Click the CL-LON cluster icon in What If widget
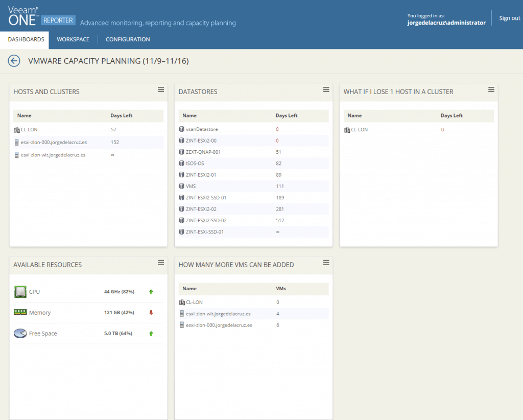523x420 pixels. (347, 130)
